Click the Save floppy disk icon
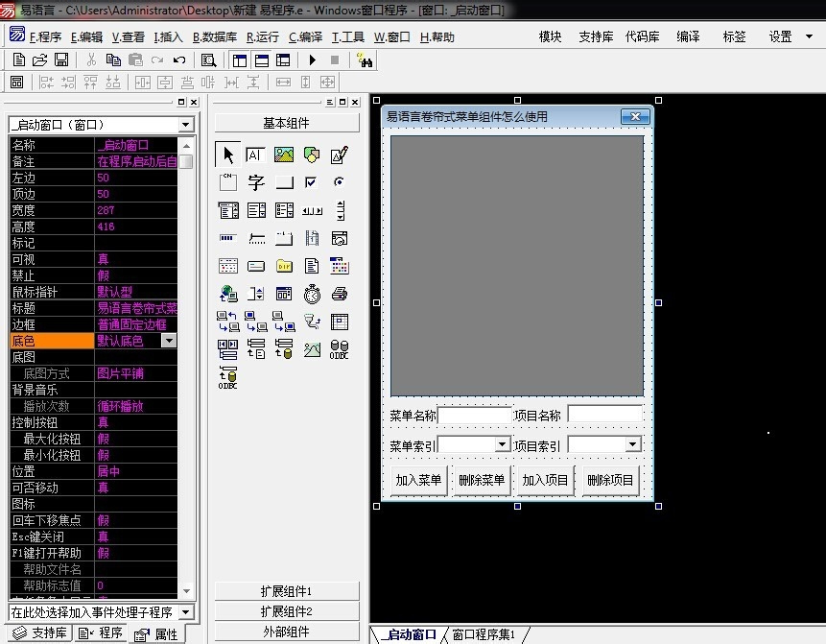 60,60
